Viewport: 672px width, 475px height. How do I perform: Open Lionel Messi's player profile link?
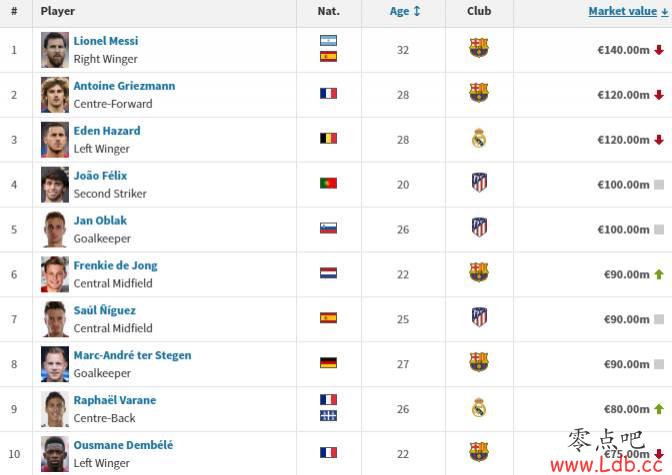pyautogui.click(x=106, y=41)
